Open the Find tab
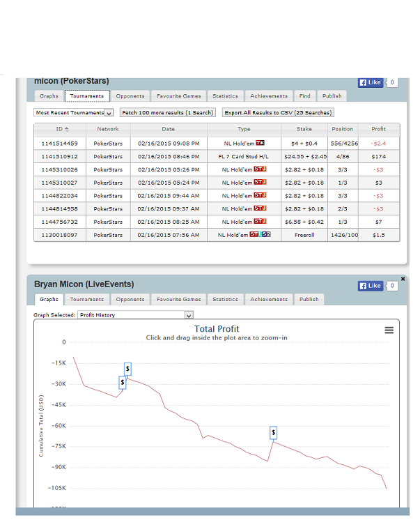The height and width of the screenshot is (527, 420). (305, 96)
